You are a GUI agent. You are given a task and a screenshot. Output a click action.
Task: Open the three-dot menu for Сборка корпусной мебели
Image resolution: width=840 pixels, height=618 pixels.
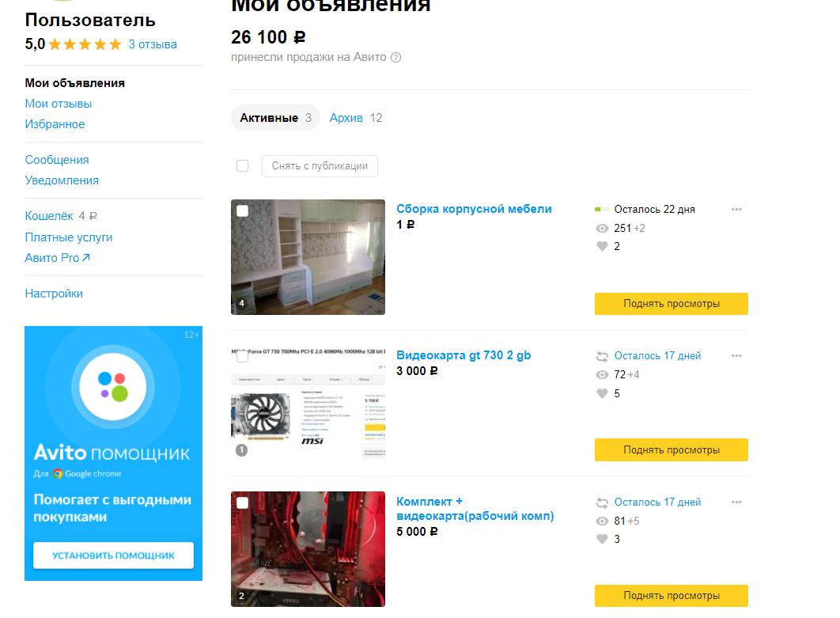[x=736, y=210]
